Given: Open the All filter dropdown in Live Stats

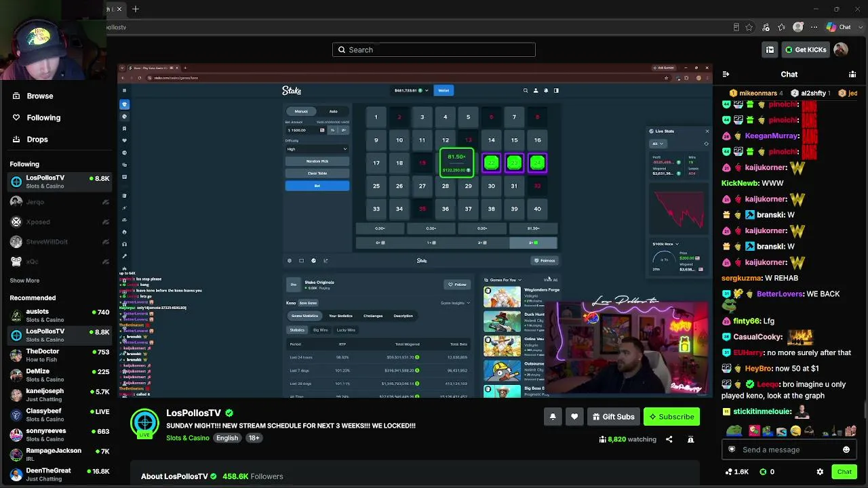Looking at the screenshot, I should click(658, 144).
